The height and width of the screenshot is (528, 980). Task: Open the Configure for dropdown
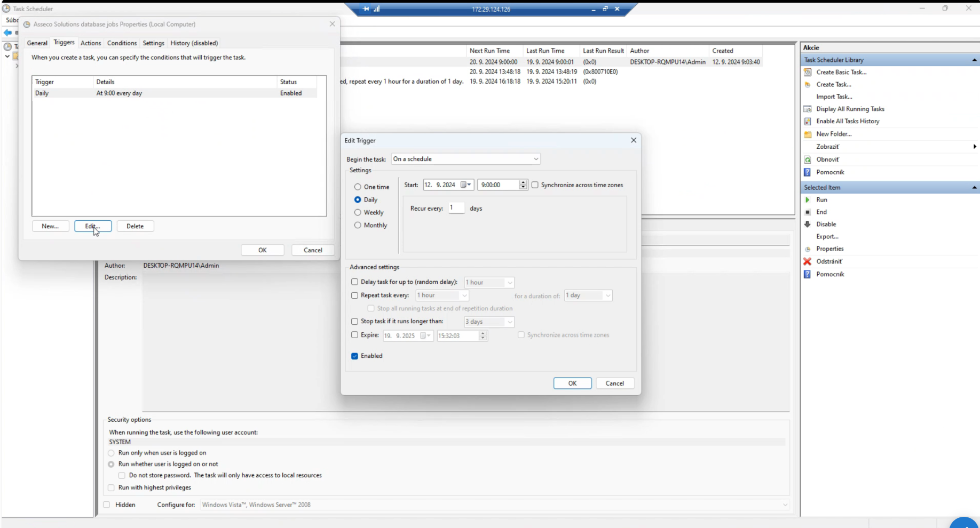pos(495,505)
